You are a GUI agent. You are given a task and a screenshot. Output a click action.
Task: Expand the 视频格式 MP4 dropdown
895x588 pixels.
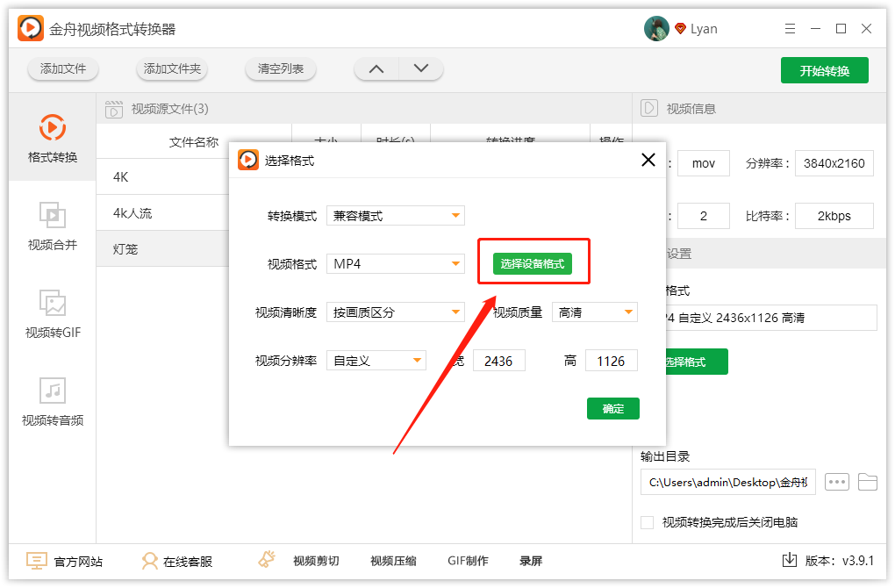395,262
